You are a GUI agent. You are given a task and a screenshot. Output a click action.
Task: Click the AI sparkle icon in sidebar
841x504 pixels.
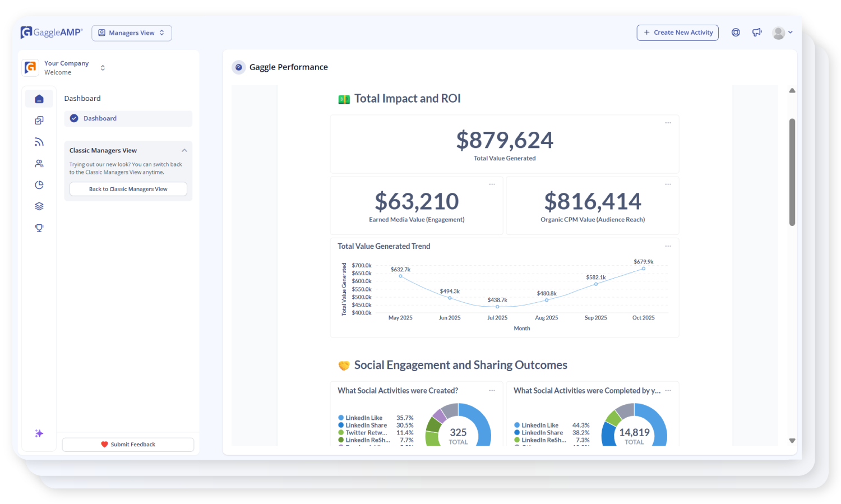point(39,433)
